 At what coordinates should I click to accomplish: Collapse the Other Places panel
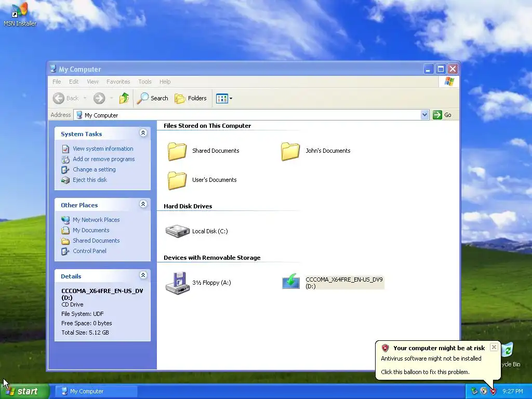[143, 204]
